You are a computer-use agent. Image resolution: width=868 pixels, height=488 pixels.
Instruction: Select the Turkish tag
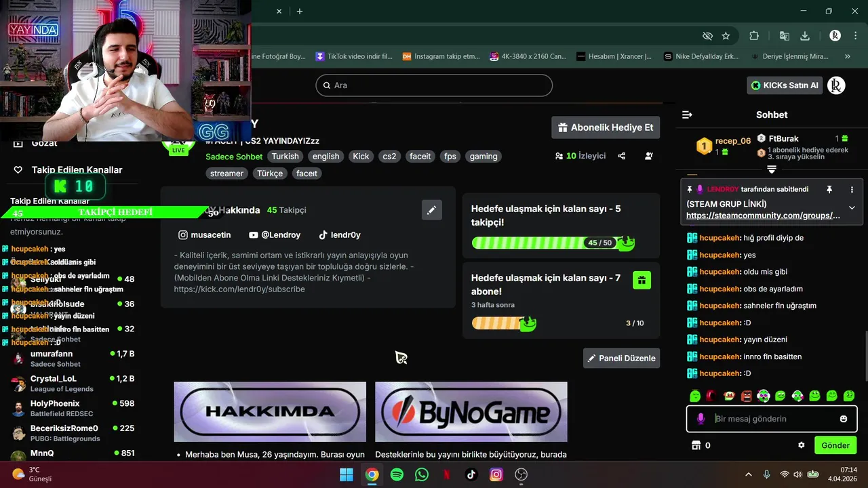click(285, 156)
